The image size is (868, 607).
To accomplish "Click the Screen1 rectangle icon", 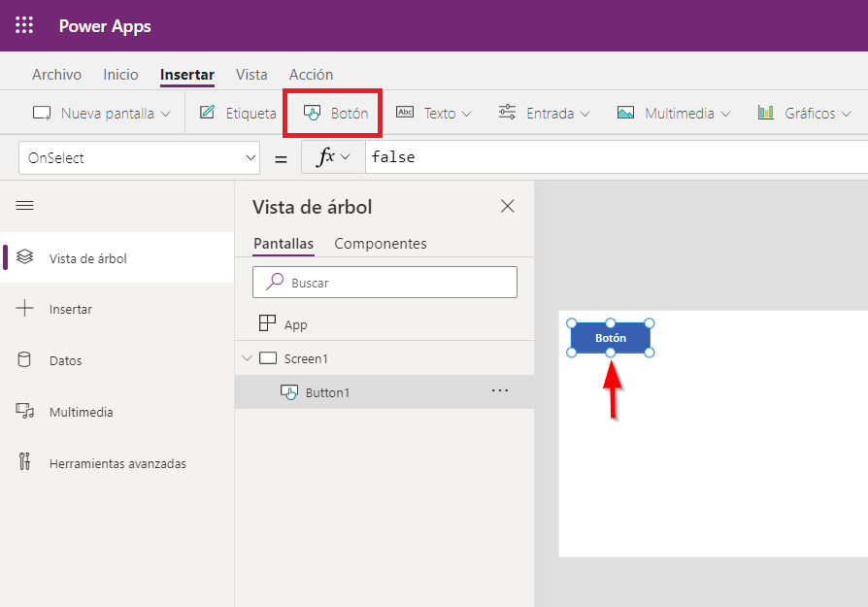I will click(x=268, y=358).
